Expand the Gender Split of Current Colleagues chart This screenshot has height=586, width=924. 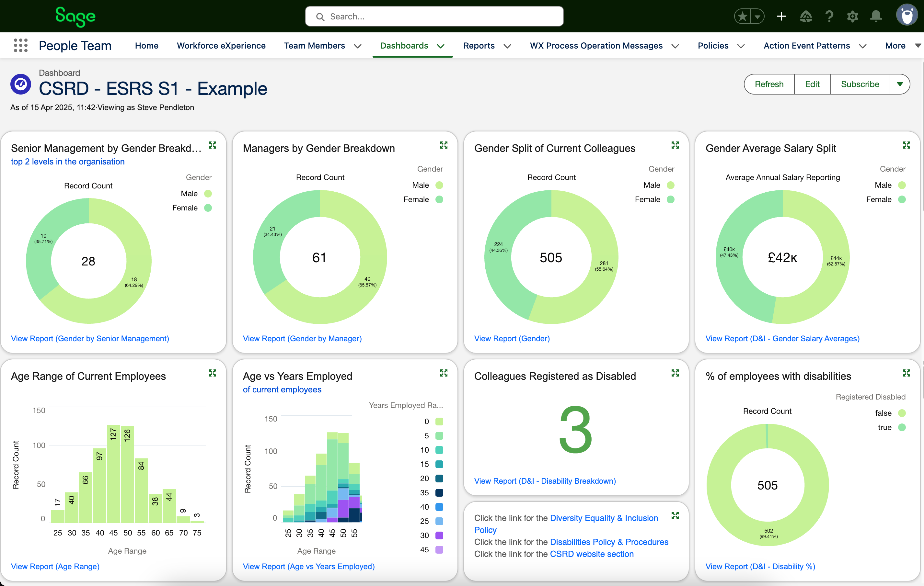[x=676, y=145]
